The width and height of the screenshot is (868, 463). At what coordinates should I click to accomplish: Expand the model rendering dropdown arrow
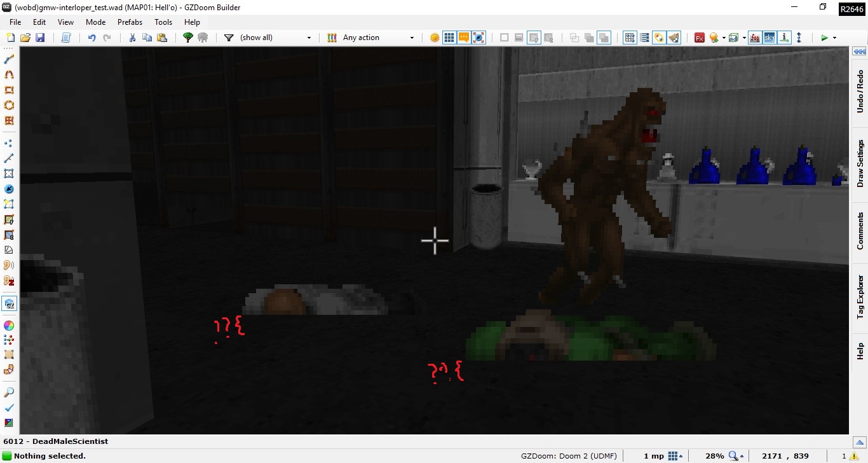click(743, 38)
